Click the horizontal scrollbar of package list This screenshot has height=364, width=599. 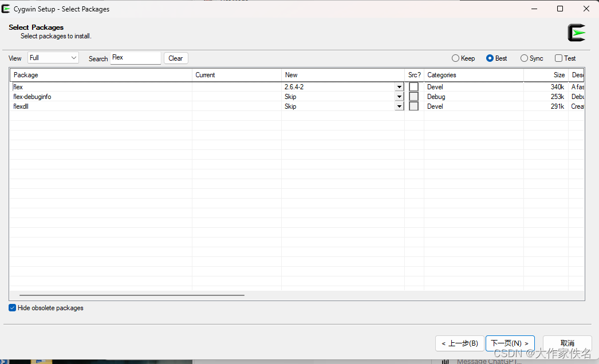point(132,295)
